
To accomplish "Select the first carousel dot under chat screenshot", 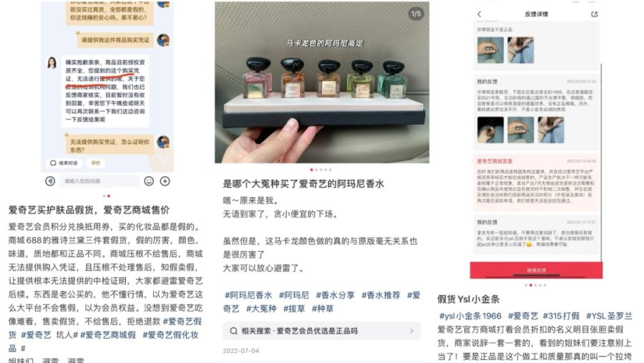I will click(104, 196).
